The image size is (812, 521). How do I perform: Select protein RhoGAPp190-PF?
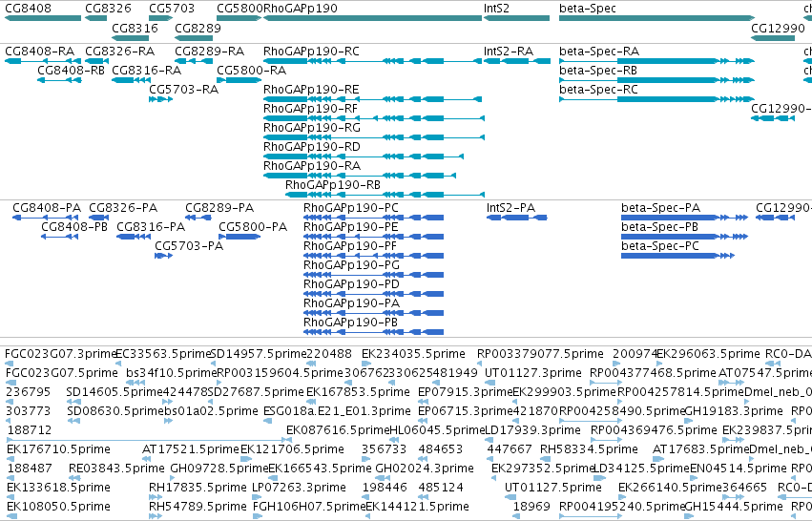pos(373,256)
